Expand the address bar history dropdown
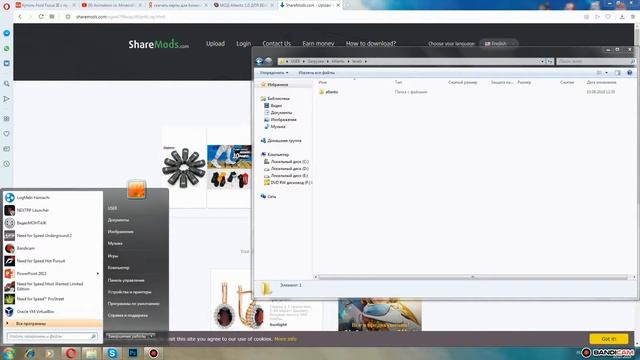This screenshot has width=640, height=360. click(542, 61)
